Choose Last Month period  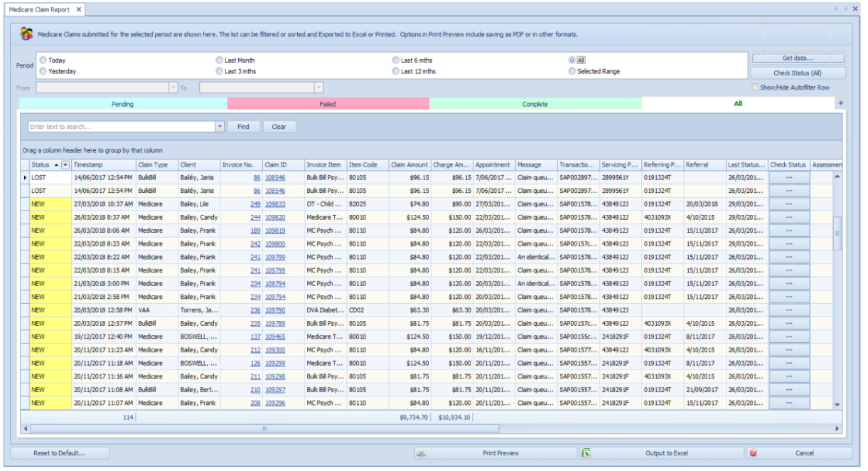point(219,60)
